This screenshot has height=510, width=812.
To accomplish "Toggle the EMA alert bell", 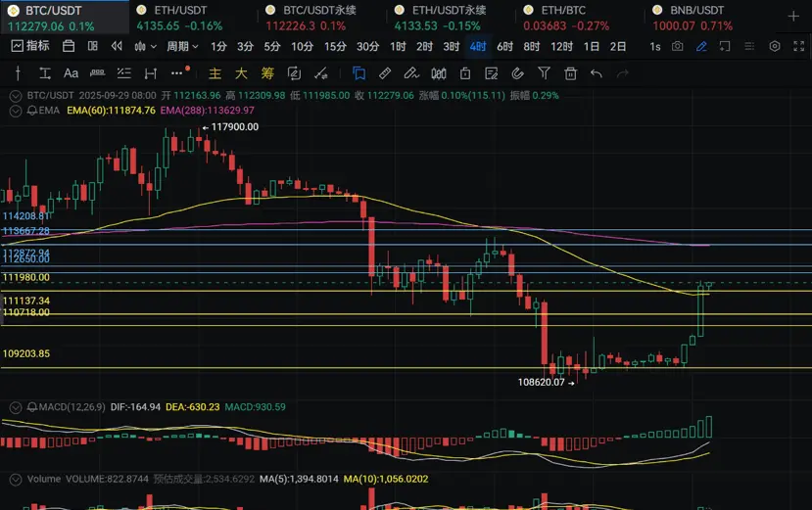I will pos(32,111).
